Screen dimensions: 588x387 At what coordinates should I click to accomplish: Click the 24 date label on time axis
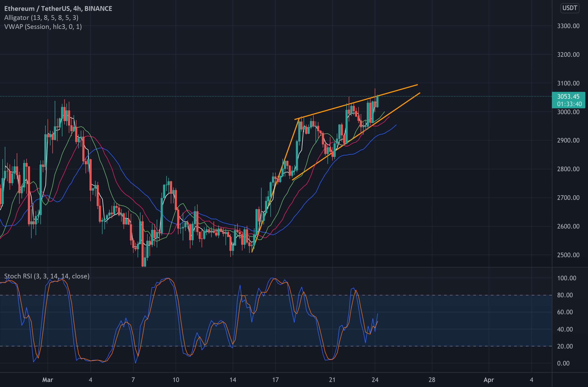tap(375, 380)
